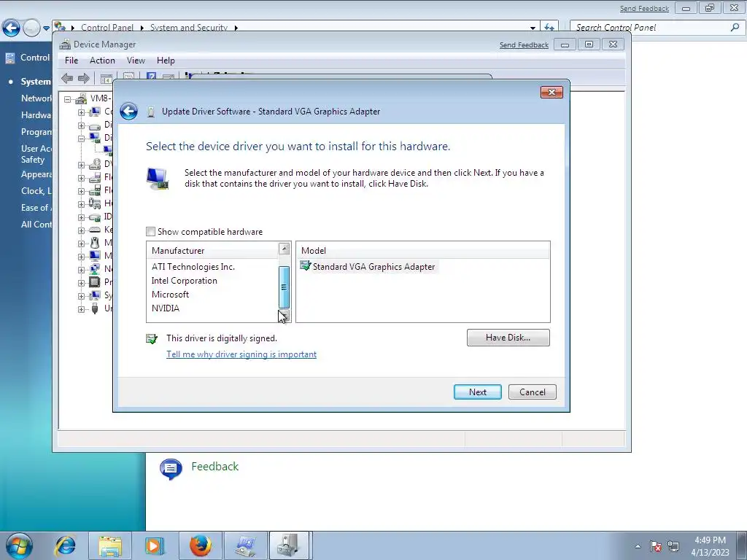Toggle console tree pane toolbar icon
Screen dimensions: 747x560
(x=107, y=78)
